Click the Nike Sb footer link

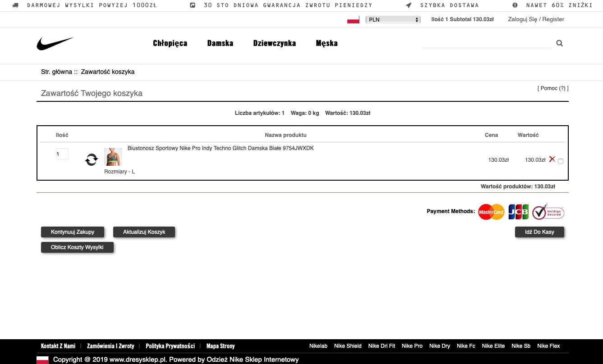(521, 346)
